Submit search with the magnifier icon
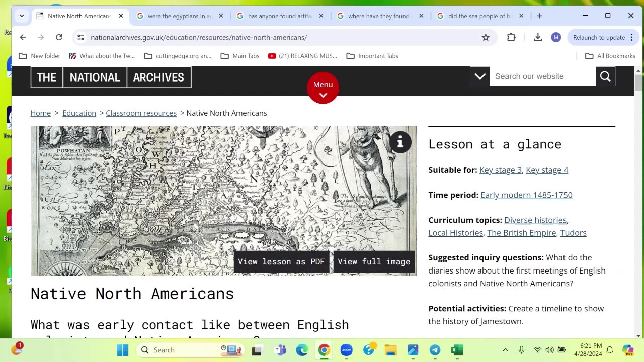Screen dimensions: 644x362 point(605,76)
